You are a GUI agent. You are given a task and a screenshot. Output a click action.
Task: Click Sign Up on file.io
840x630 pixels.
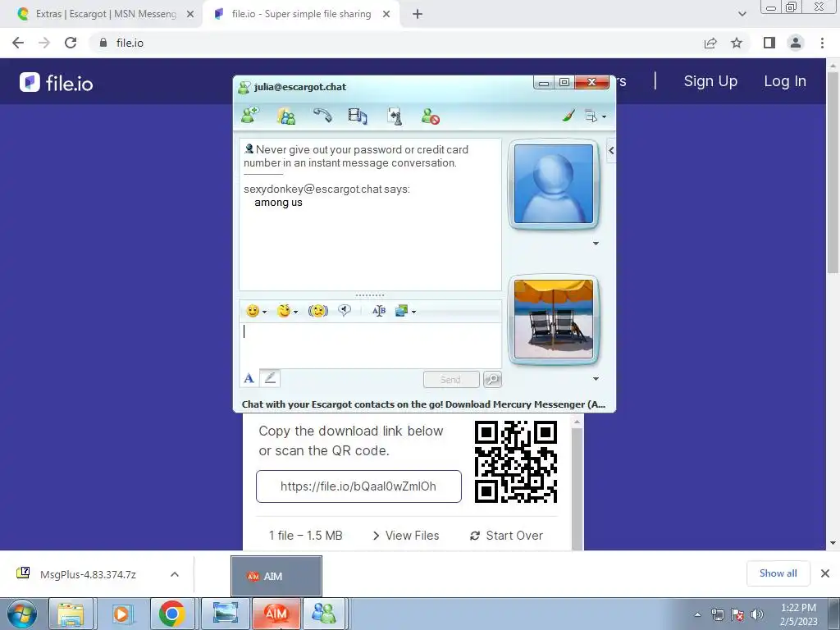pos(710,81)
